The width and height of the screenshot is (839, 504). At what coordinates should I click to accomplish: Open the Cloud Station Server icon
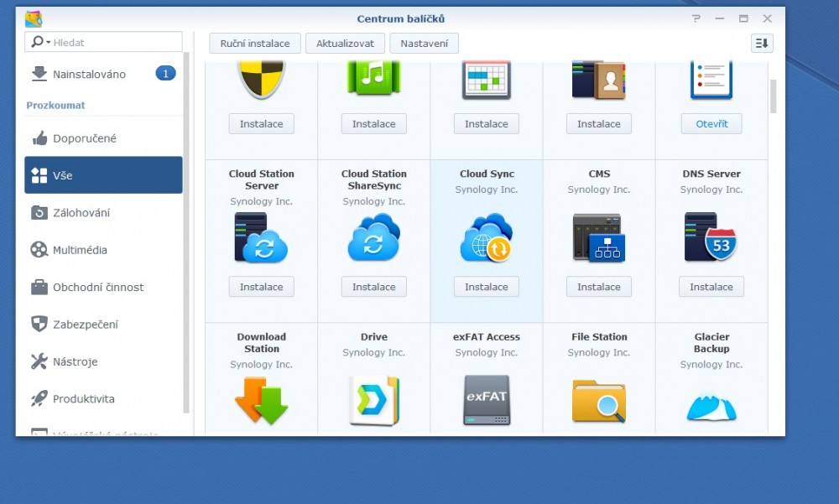click(x=261, y=238)
